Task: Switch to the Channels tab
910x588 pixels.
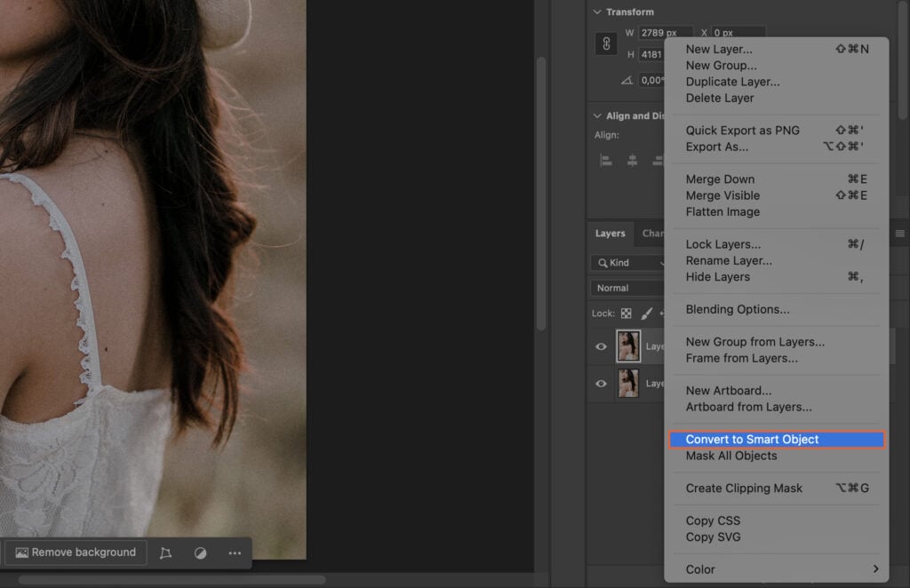Action: (x=655, y=233)
